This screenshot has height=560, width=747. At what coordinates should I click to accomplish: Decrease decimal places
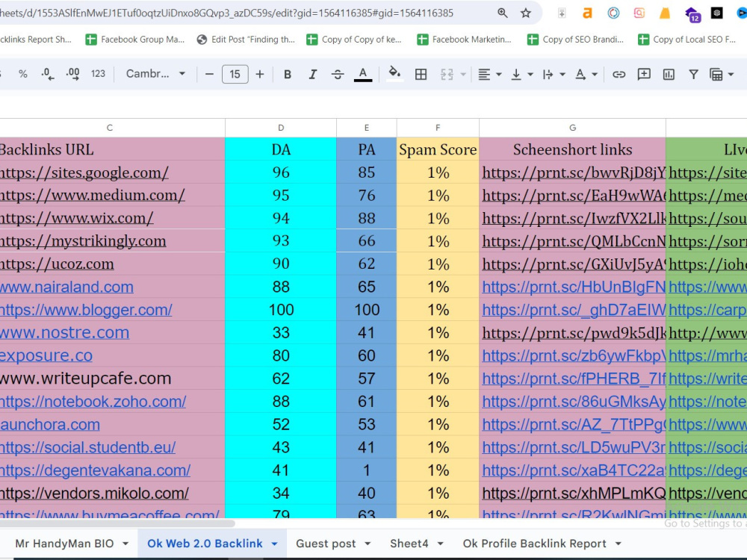(x=47, y=74)
